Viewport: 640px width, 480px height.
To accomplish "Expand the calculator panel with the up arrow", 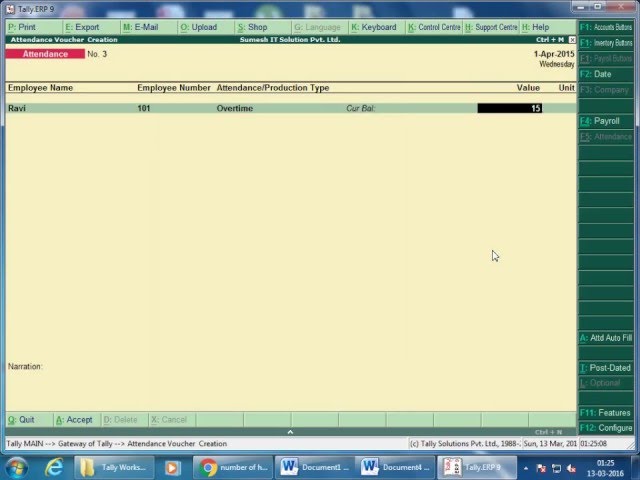I will click(x=290, y=432).
